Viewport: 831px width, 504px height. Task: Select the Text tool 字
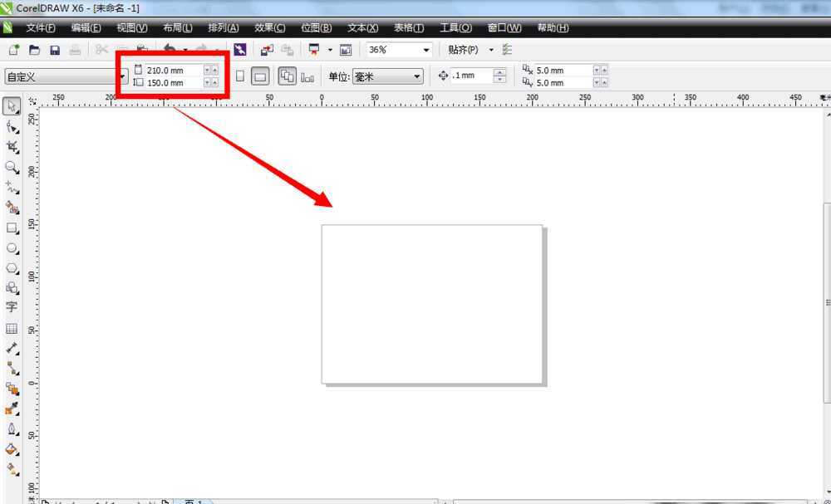click(11, 307)
